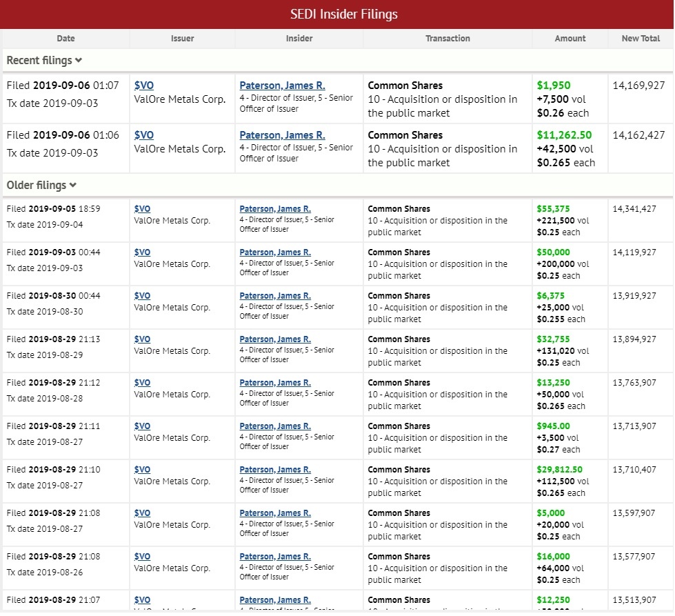Click the Date column header
This screenshot has height=616, width=675.
[x=66, y=39]
